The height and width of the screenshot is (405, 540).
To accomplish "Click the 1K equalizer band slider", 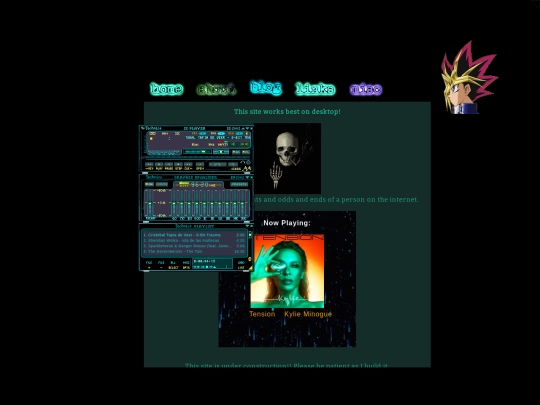I will pyautogui.click(x=205, y=203).
